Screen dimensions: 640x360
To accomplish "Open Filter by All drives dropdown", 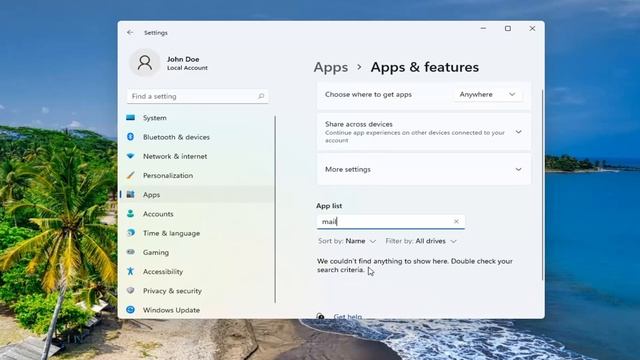I will pyautogui.click(x=421, y=241).
